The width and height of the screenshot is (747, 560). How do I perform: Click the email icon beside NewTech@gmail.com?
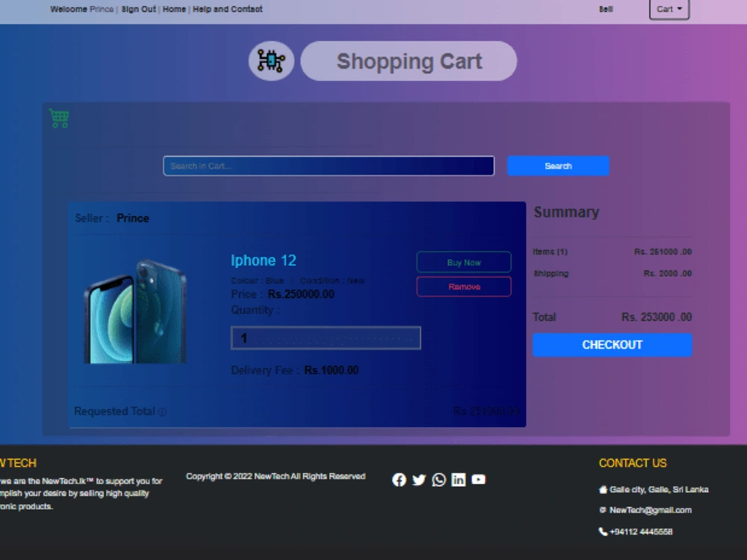click(x=603, y=510)
